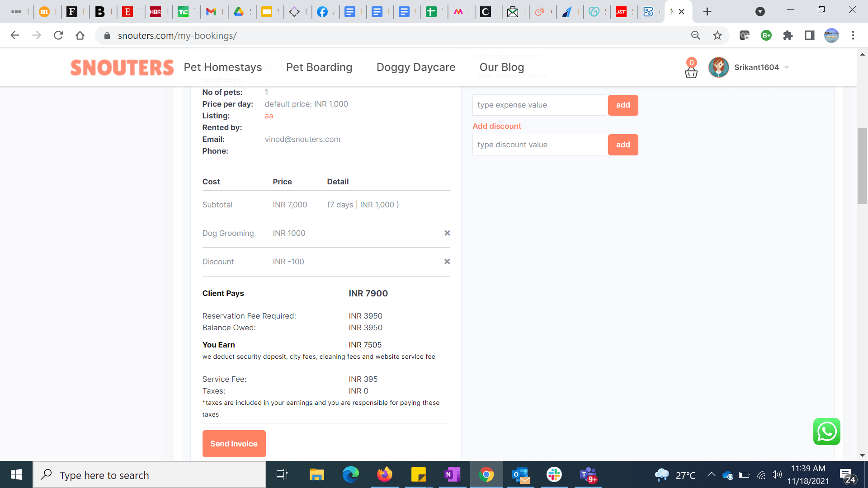Click the Client Pays INR 7900 amount
Viewport: 868px width, 488px height.
tap(368, 294)
